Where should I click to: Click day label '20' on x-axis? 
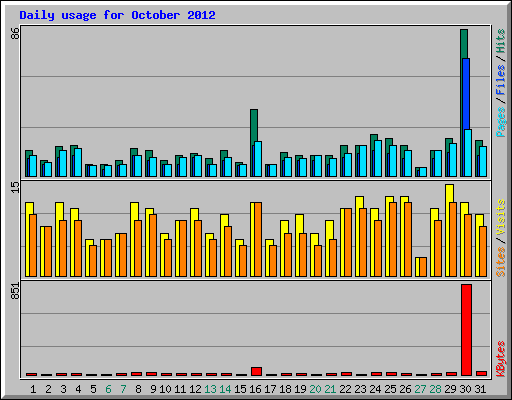click(315, 389)
